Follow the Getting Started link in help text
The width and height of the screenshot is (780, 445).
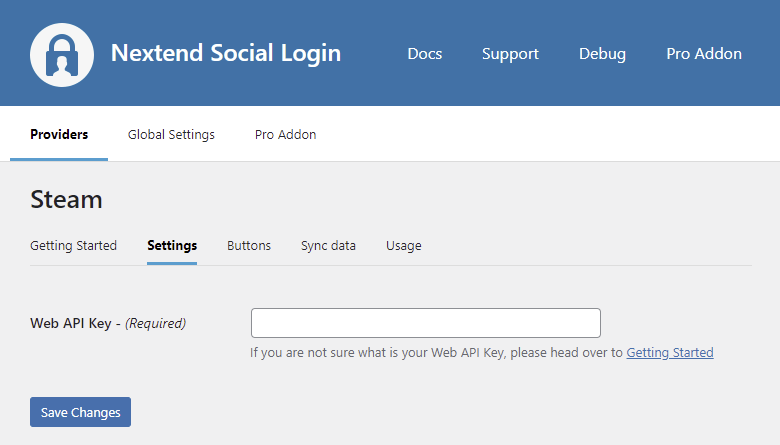click(670, 352)
